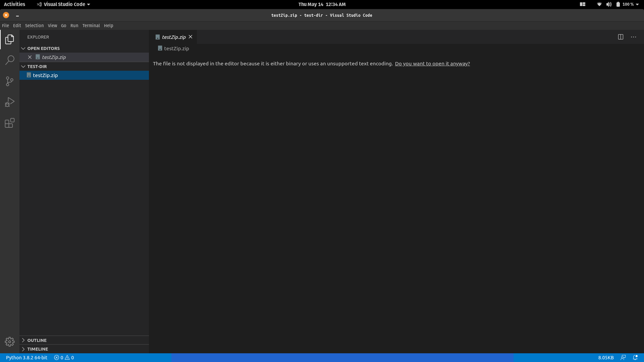644x362 pixels.
Task: Collapse the OPEN EDITORS section
Action: (x=23, y=48)
